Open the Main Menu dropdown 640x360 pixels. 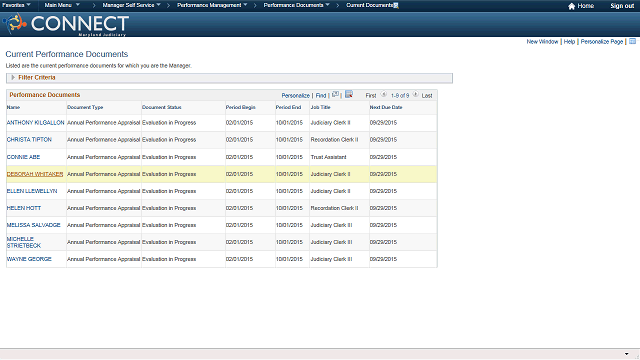pos(62,5)
